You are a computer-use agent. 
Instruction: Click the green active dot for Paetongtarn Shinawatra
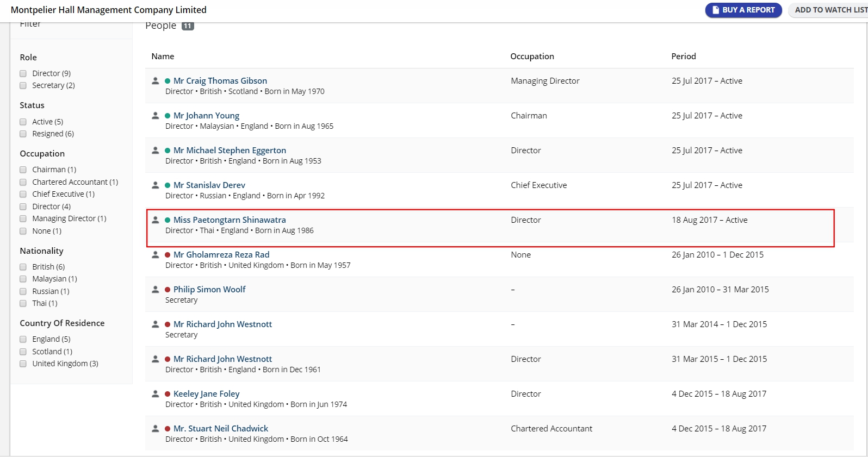pyautogui.click(x=168, y=220)
